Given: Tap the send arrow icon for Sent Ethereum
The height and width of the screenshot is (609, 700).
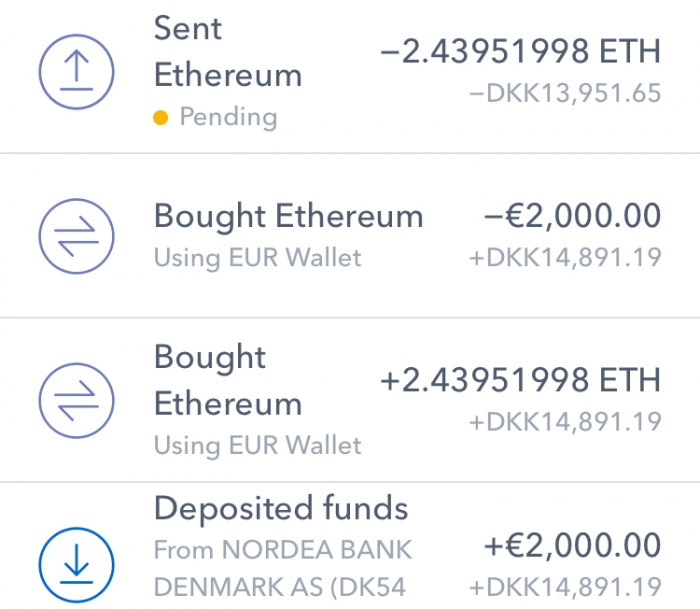Looking at the screenshot, I should (x=76, y=72).
